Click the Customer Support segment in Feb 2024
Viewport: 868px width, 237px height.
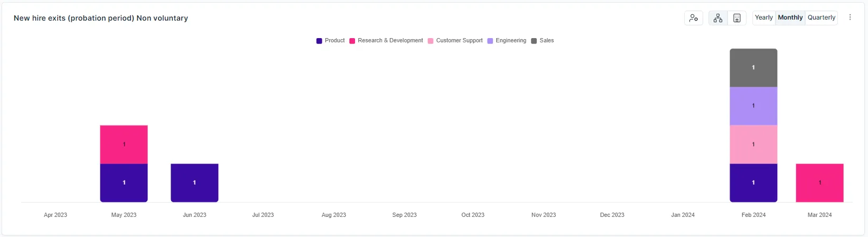753,144
